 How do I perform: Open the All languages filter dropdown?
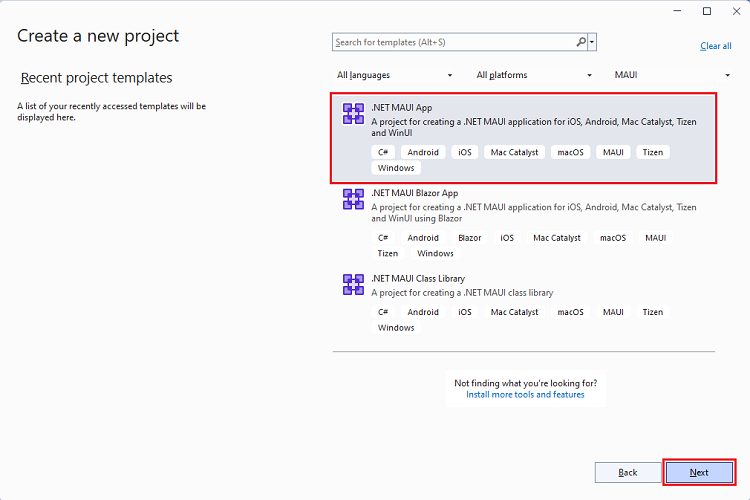point(394,75)
